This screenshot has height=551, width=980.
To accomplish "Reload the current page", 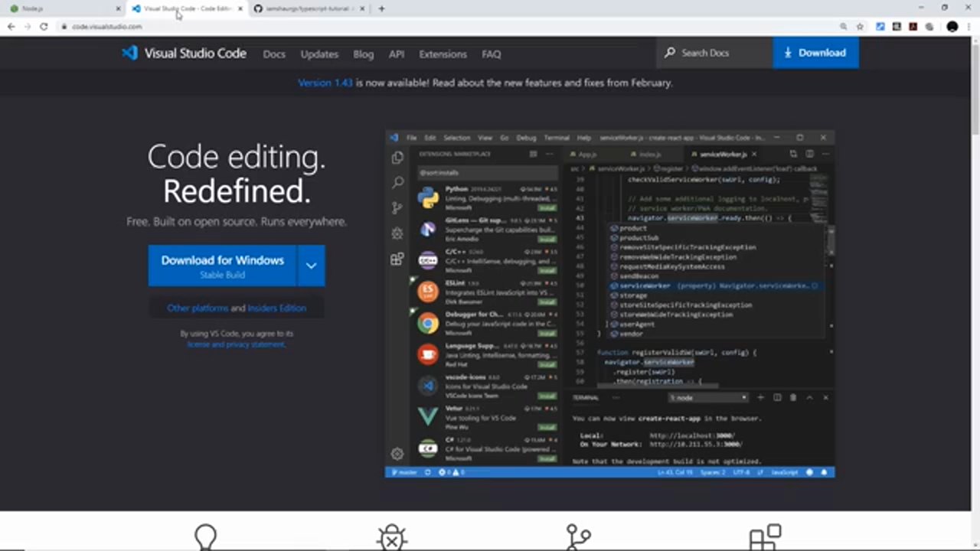I will [x=44, y=26].
